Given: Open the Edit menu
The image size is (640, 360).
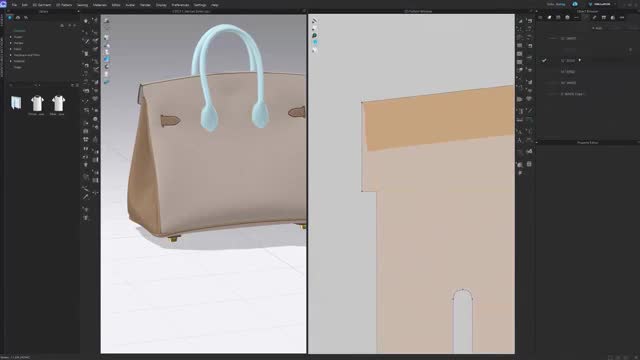Looking at the screenshot, I should (x=24, y=5).
